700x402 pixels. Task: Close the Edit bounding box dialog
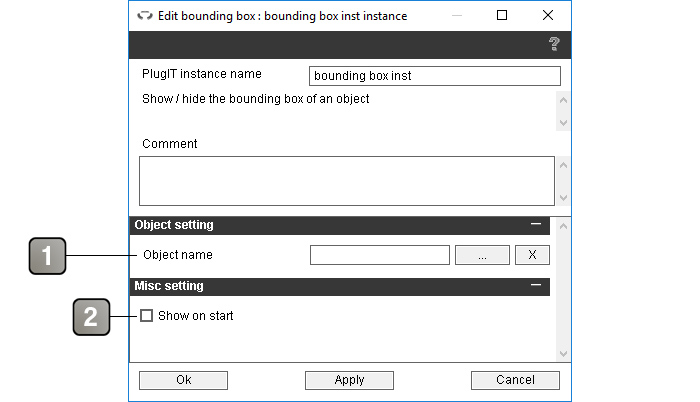pyautogui.click(x=548, y=15)
